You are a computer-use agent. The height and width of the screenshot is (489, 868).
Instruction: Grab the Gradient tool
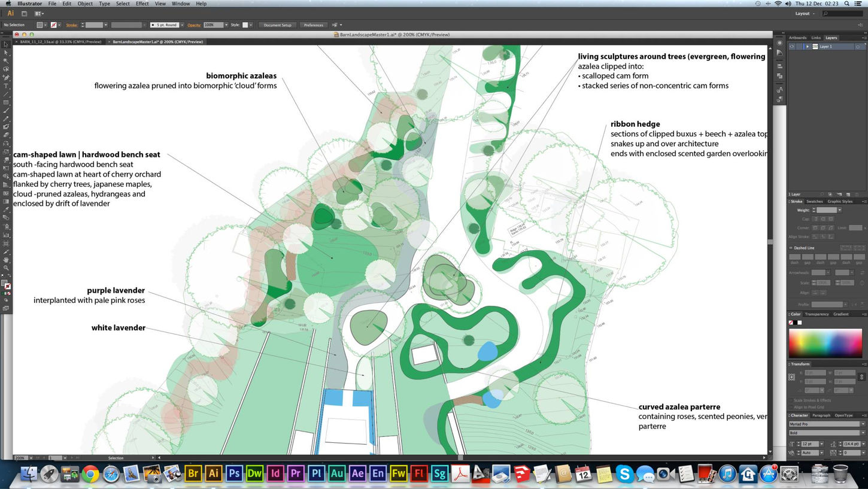click(x=6, y=202)
